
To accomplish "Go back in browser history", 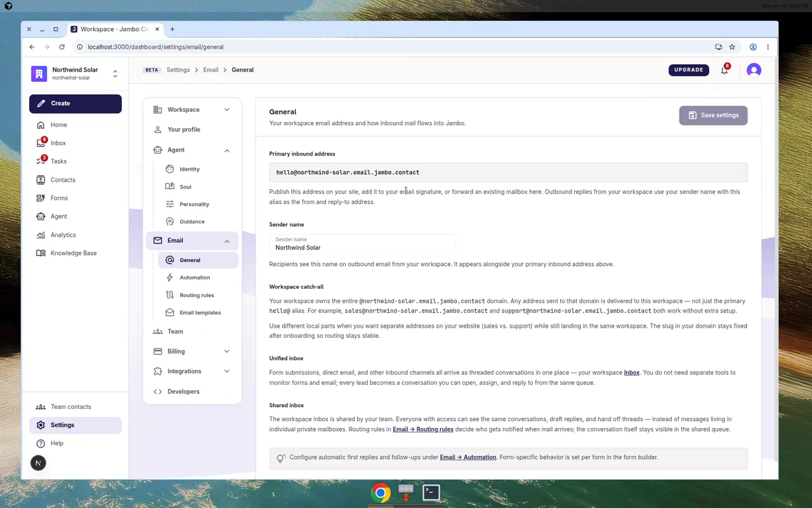I will (32, 47).
